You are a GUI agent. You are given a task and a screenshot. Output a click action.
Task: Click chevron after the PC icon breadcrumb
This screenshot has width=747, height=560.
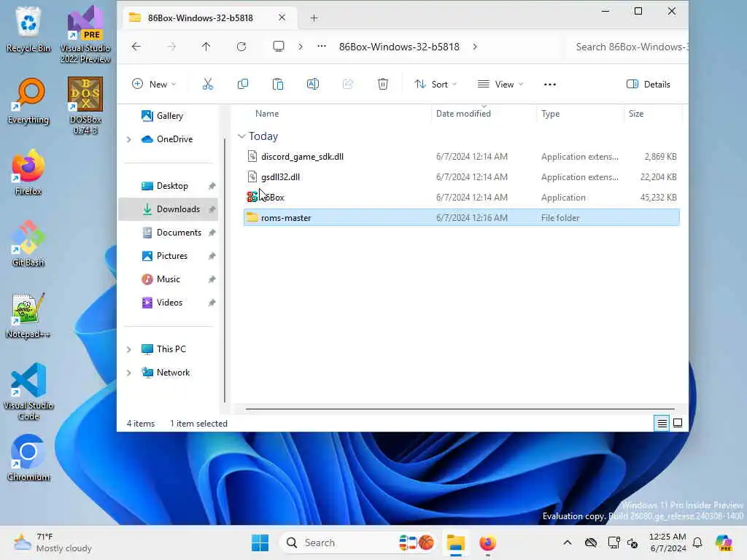[x=300, y=47]
